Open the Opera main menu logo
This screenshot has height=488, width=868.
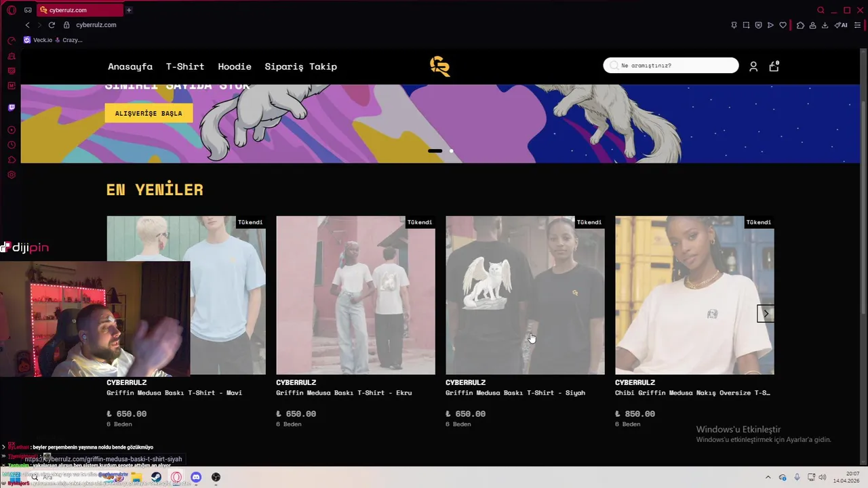[12, 10]
